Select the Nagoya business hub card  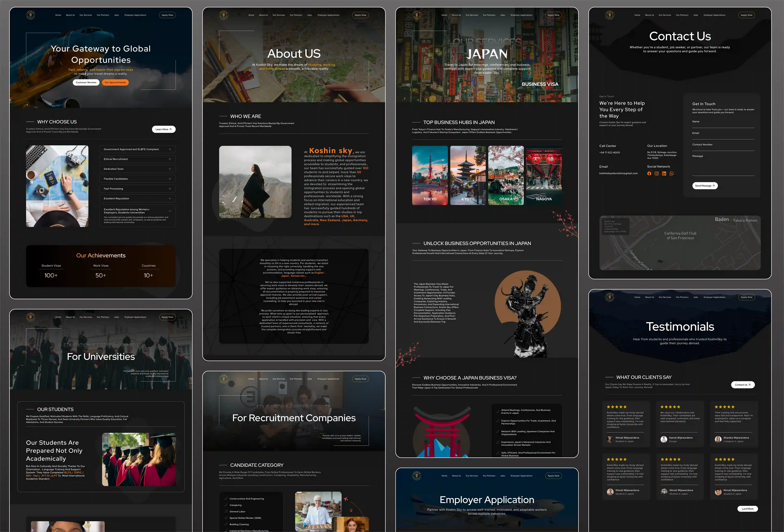click(x=544, y=175)
